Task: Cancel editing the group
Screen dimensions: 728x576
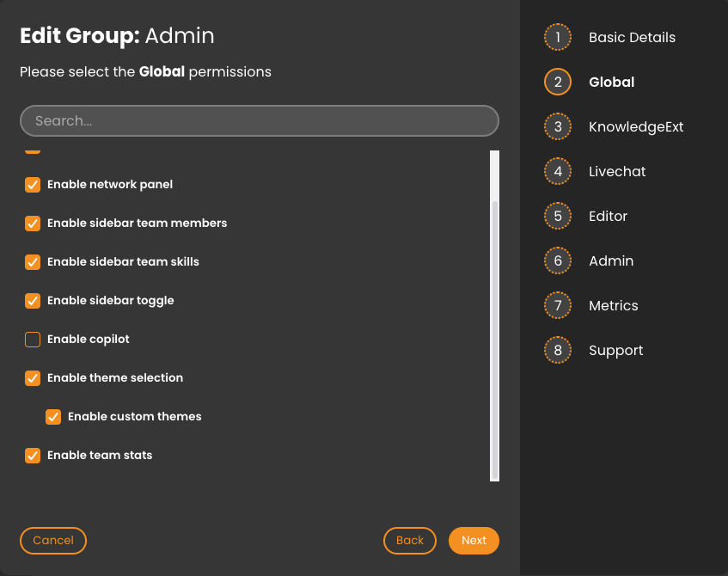Action: click(x=53, y=541)
